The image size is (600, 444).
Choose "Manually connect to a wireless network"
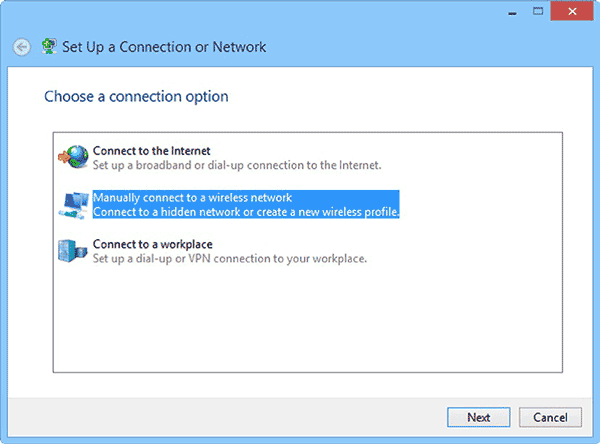[192, 198]
